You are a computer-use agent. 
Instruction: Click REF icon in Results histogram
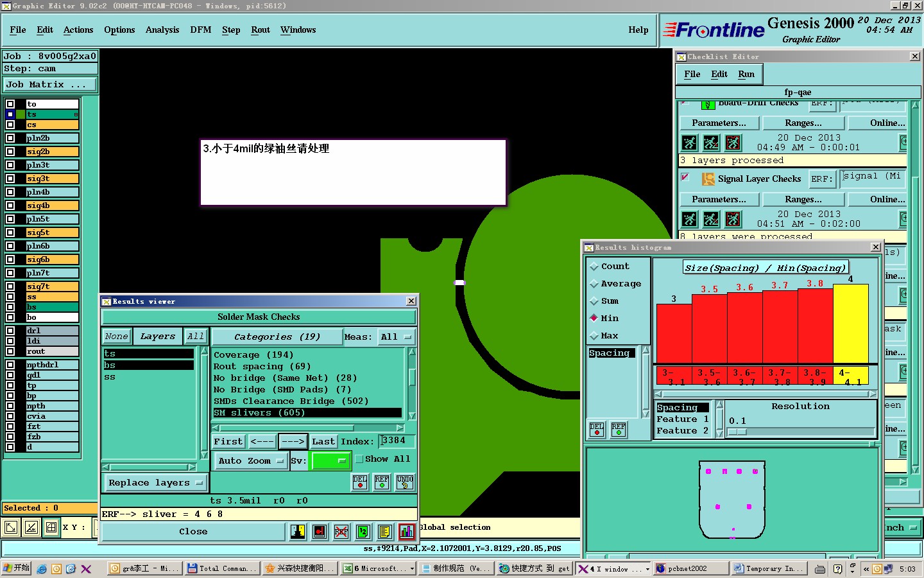click(619, 429)
